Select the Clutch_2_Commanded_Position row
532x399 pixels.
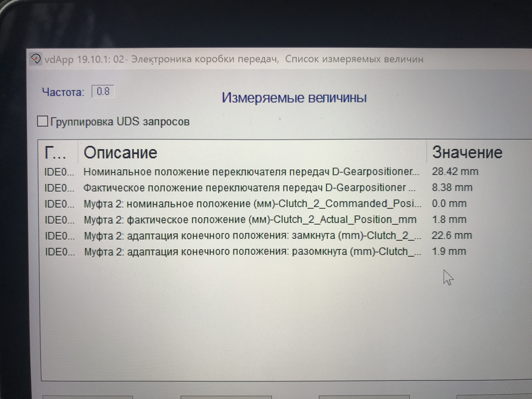tap(252, 204)
